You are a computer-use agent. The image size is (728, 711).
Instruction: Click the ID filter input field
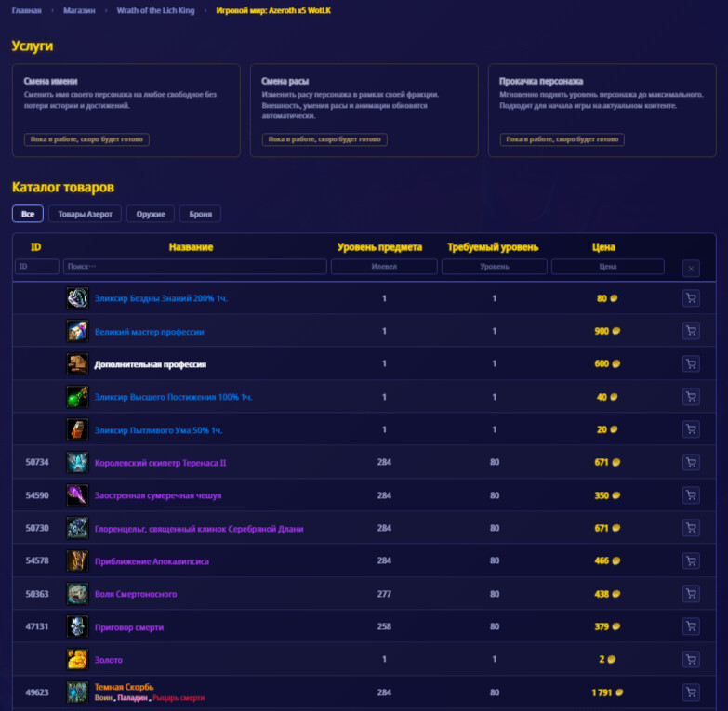36,267
